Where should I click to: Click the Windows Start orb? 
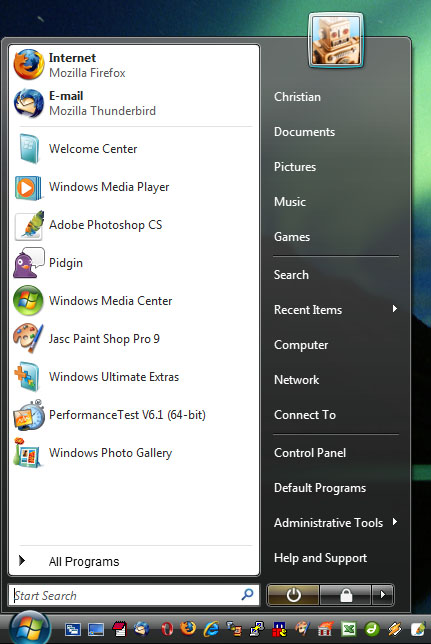click(x=30, y=628)
